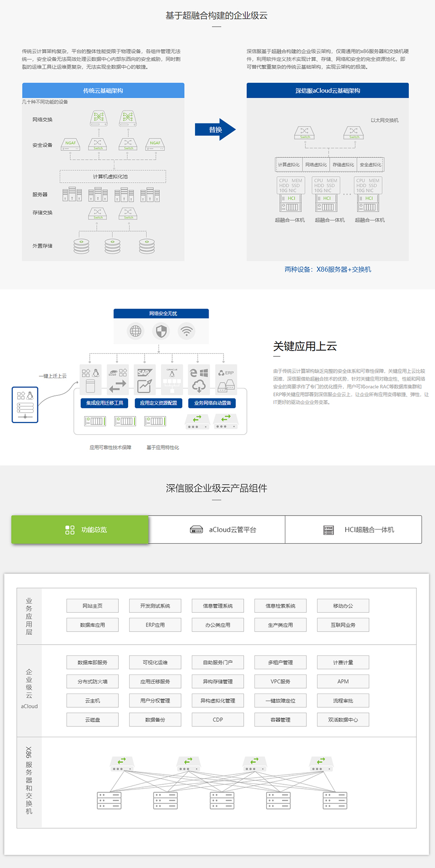Image resolution: width=435 pixels, height=868 pixels.
Task: Click the 应用迁移服务 box
Action: pyautogui.click(x=155, y=681)
